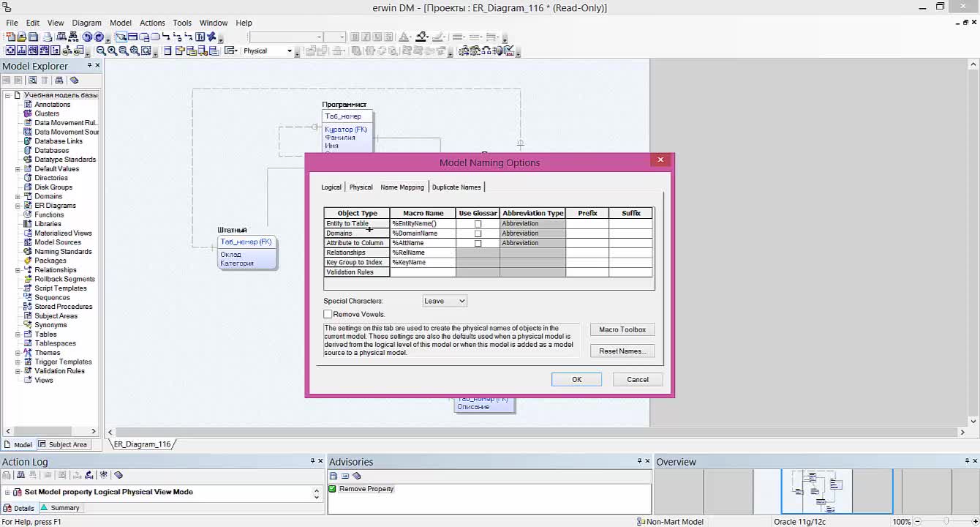The width and height of the screenshot is (980, 527).
Task: Open the File menu
Action: [12, 23]
